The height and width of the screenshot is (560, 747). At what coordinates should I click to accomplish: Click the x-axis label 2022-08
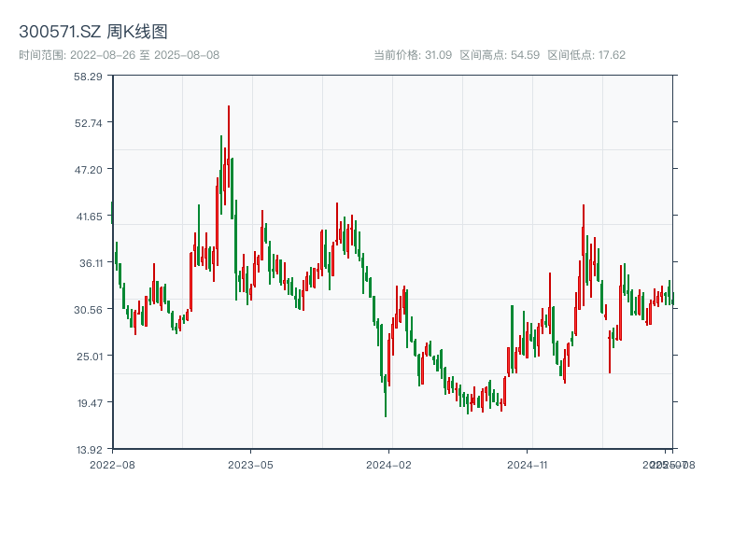point(112,465)
